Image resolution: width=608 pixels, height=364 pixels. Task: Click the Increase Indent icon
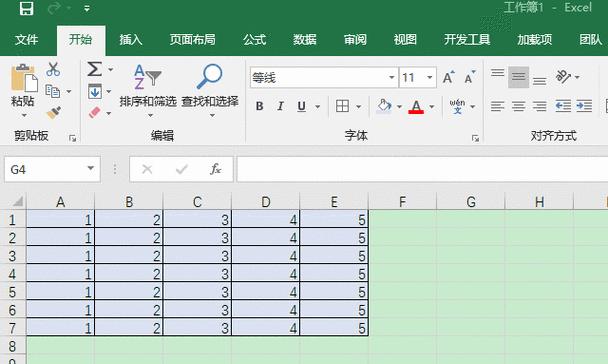pos(584,106)
